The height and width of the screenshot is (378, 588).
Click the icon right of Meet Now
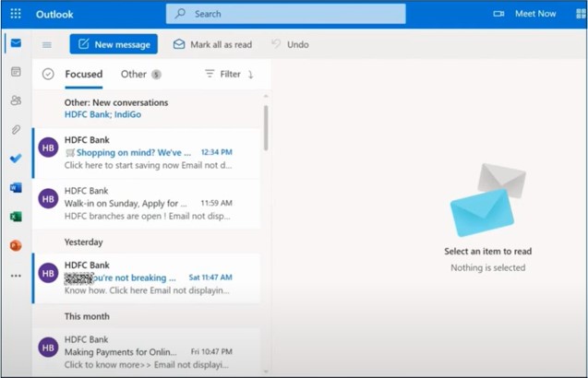[x=581, y=14]
